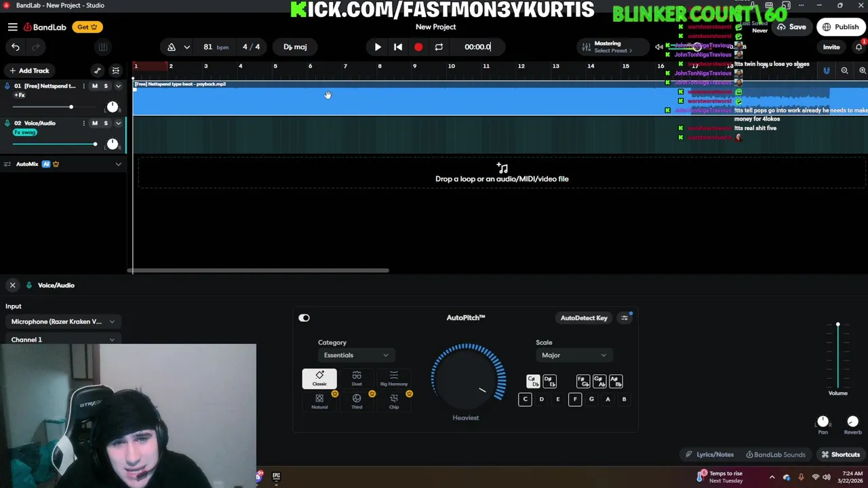Click the Reverb knob

point(852,422)
